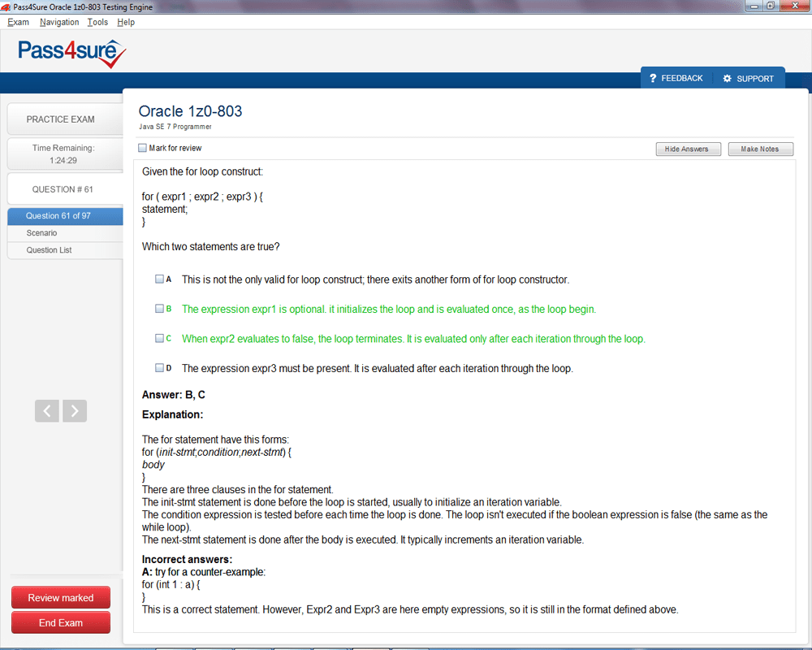This screenshot has width=812, height=650.
Task: Tick answer option A checkbox
Action: click(x=159, y=279)
